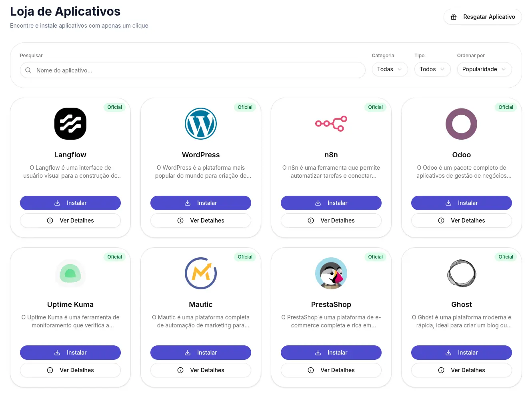Install the Ghost application
Viewport: 532px width, 393px height.
tap(462, 353)
